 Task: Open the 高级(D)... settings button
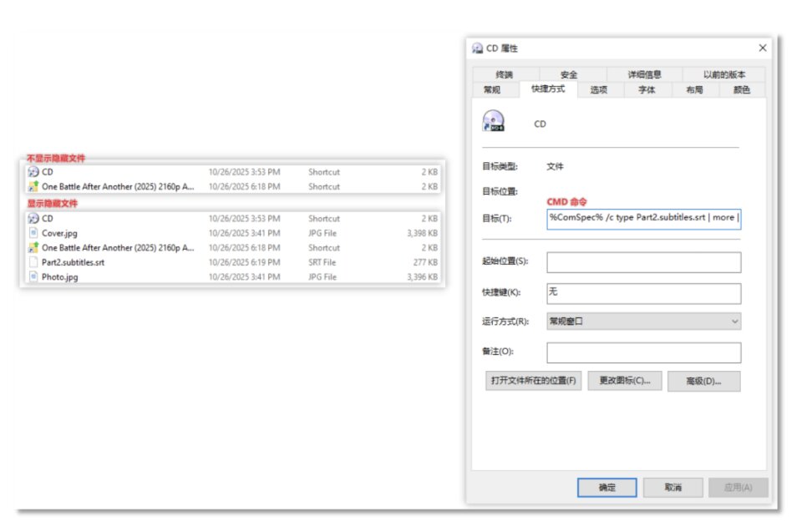(703, 381)
